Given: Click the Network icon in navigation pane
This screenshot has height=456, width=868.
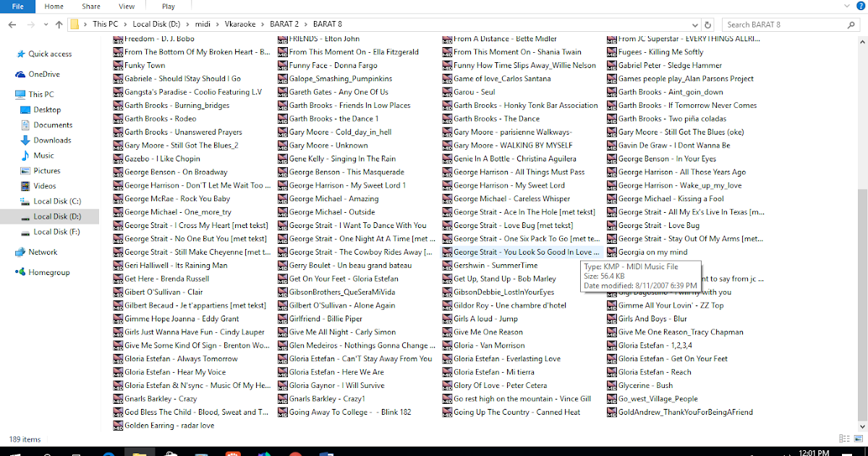Looking at the screenshot, I should tap(20, 253).
